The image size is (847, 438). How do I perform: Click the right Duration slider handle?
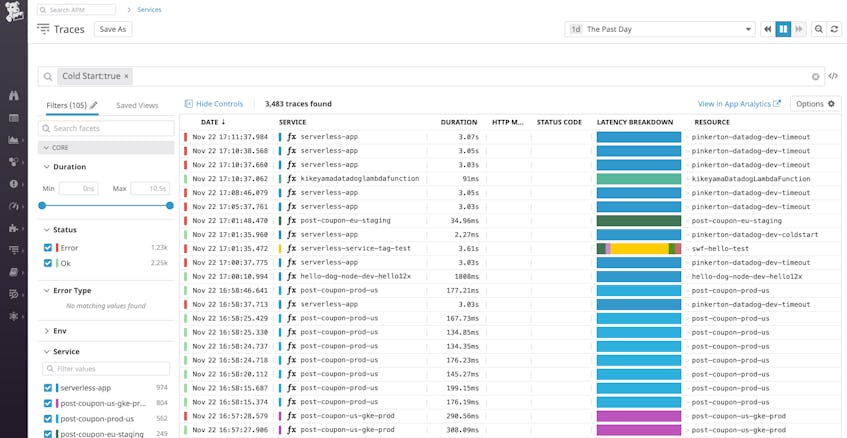point(170,205)
